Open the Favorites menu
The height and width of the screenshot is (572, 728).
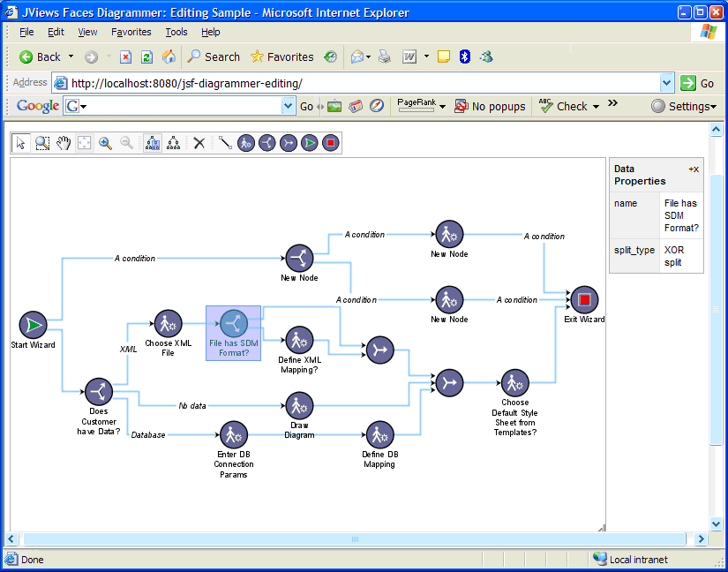(x=131, y=32)
